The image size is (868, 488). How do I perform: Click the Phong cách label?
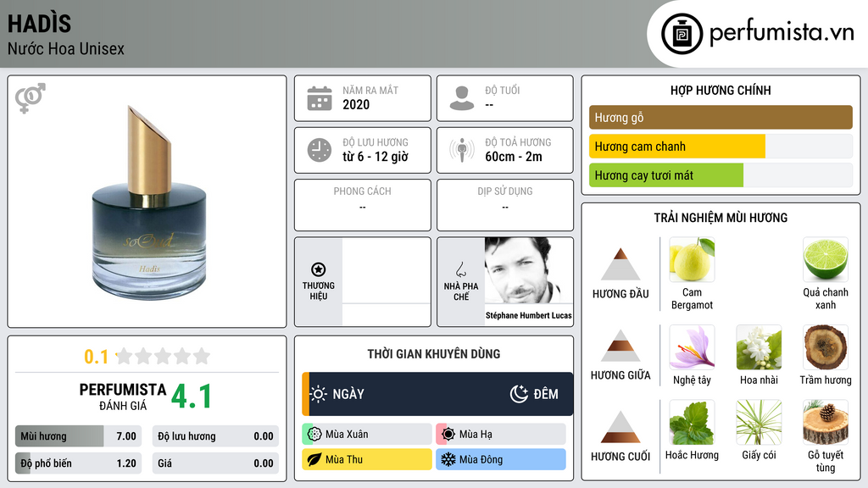(362, 191)
